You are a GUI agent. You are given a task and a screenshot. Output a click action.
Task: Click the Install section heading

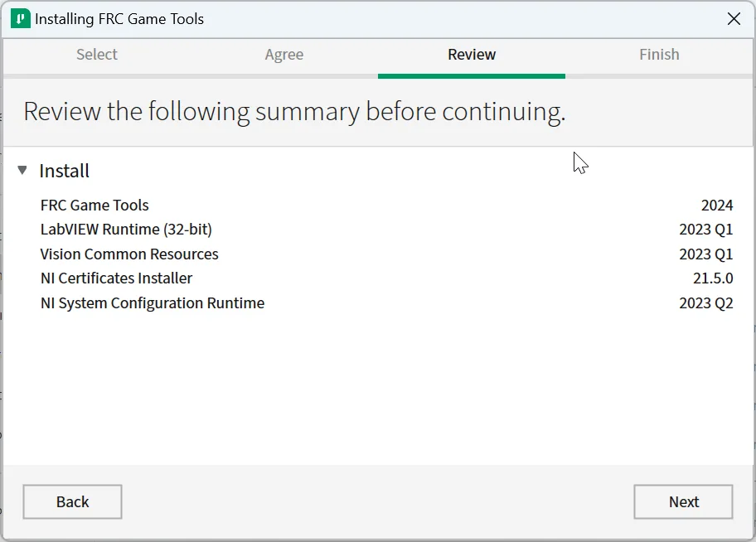point(65,171)
